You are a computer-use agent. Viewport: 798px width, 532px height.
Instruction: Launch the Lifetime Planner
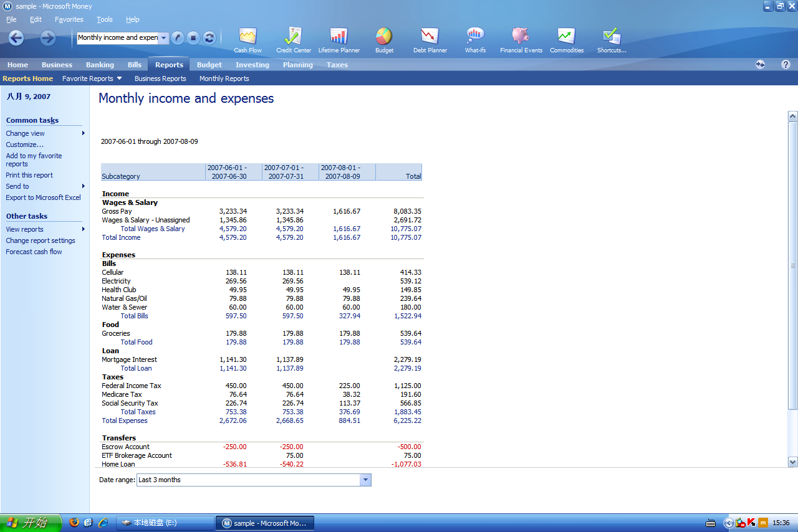[339, 39]
